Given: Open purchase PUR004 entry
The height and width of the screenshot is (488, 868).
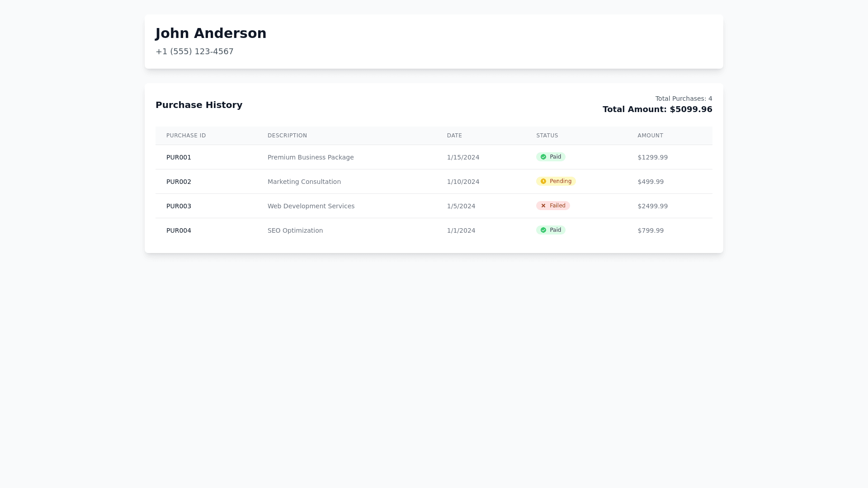Looking at the screenshot, I should [179, 230].
